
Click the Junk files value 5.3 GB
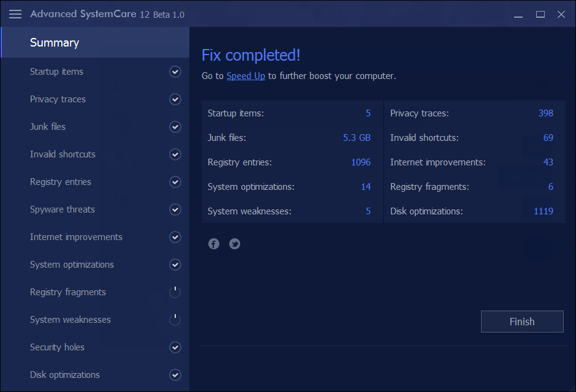(x=357, y=138)
